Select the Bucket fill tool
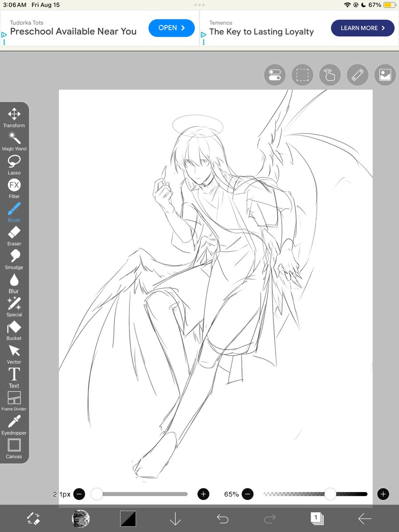Viewport: 399px width, 532px height. [x=14, y=330]
